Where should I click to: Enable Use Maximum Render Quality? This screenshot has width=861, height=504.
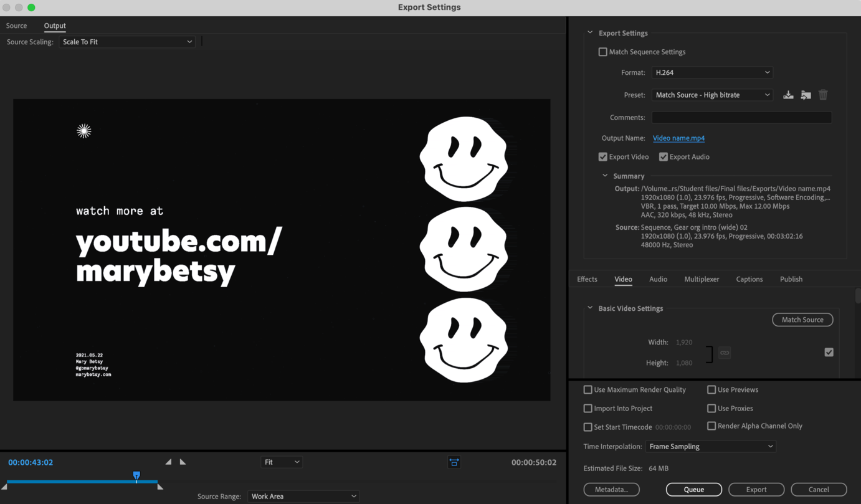pyautogui.click(x=587, y=389)
